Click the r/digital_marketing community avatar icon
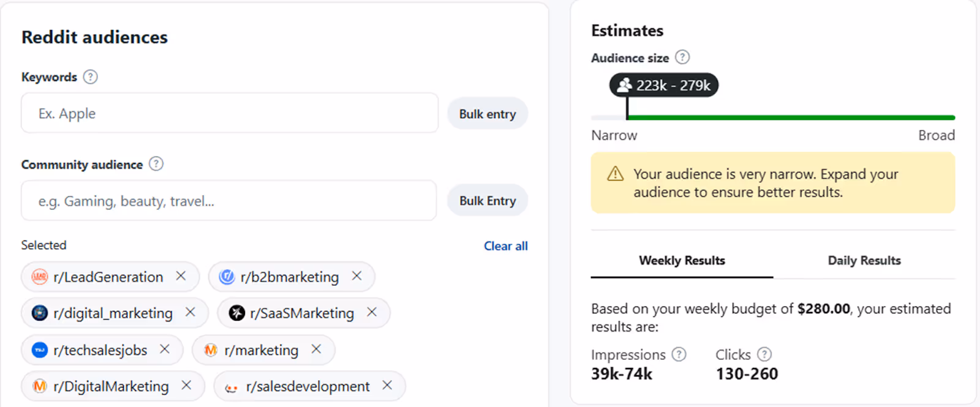Viewport: 980px width, 407px height. [40, 313]
